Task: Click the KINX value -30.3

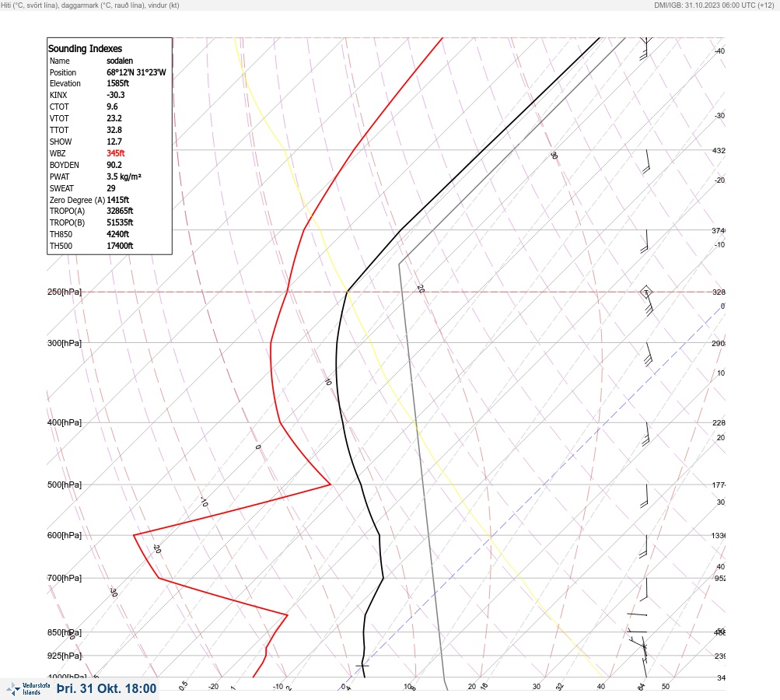Action: point(116,95)
